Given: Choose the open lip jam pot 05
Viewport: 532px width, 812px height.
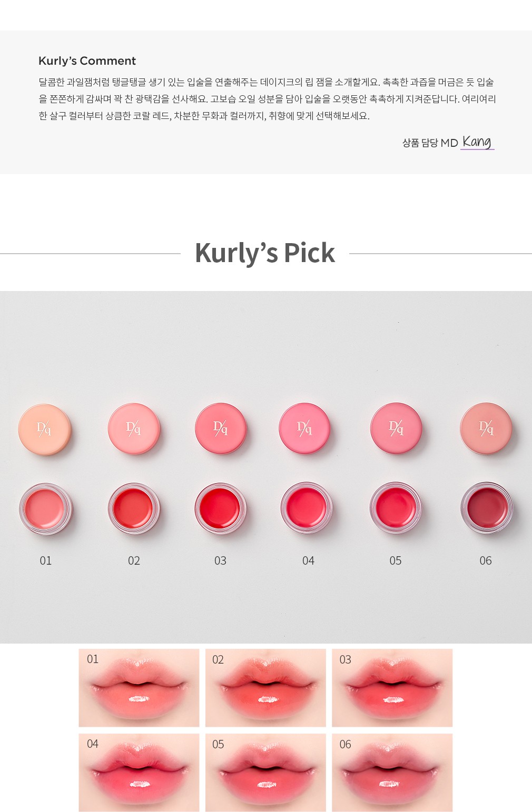Looking at the screenshot, I should [x=396, y=508].
